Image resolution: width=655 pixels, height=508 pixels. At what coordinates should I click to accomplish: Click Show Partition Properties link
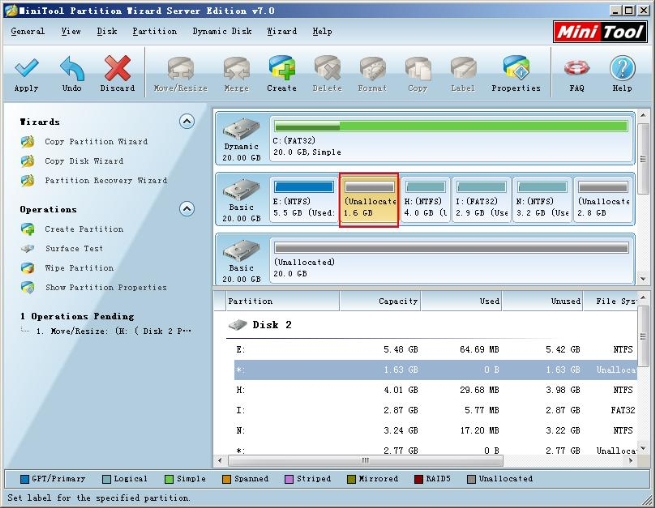pos(106,287)
